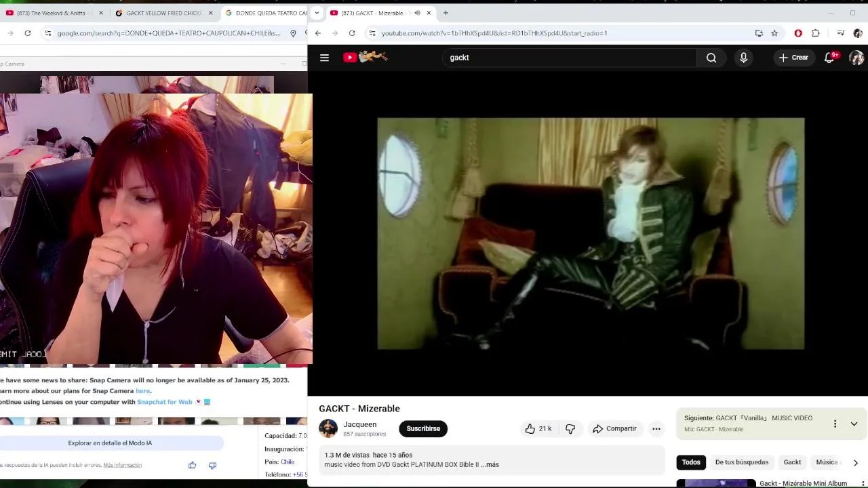
Task: Close The Weeknd & Anitta tab
Action: [x=101, y=13]
